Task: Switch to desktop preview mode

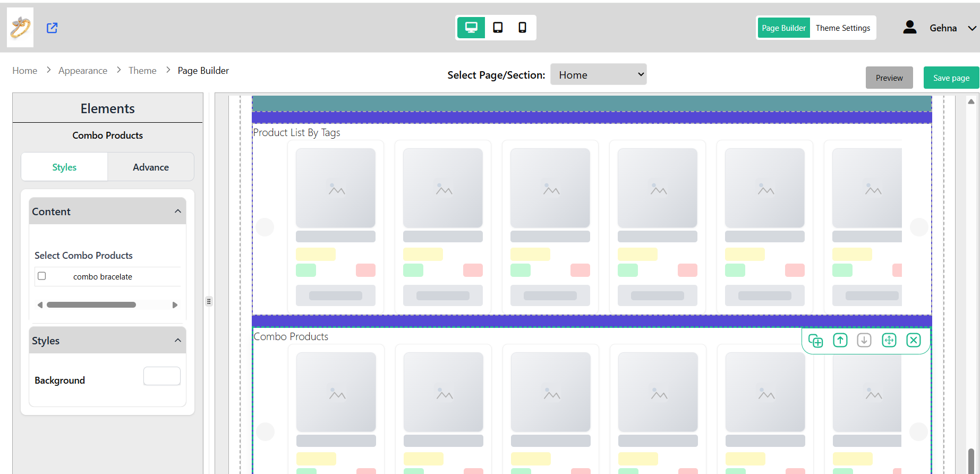Action: click(471, 27)
